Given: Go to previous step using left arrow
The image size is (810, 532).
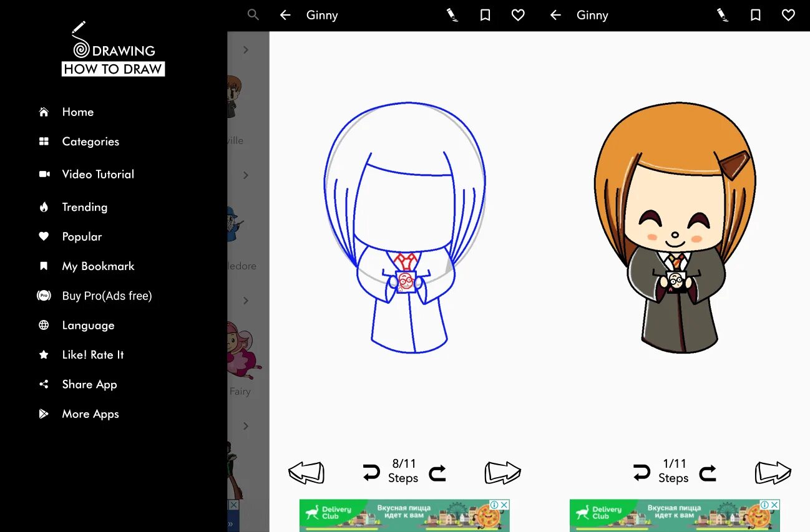Looking at the screenshot, I should tap(306, 473).
